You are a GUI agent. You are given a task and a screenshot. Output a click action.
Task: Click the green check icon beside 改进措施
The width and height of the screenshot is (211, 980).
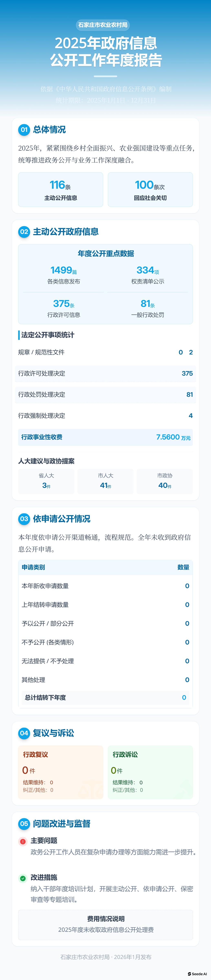(23, 878)
